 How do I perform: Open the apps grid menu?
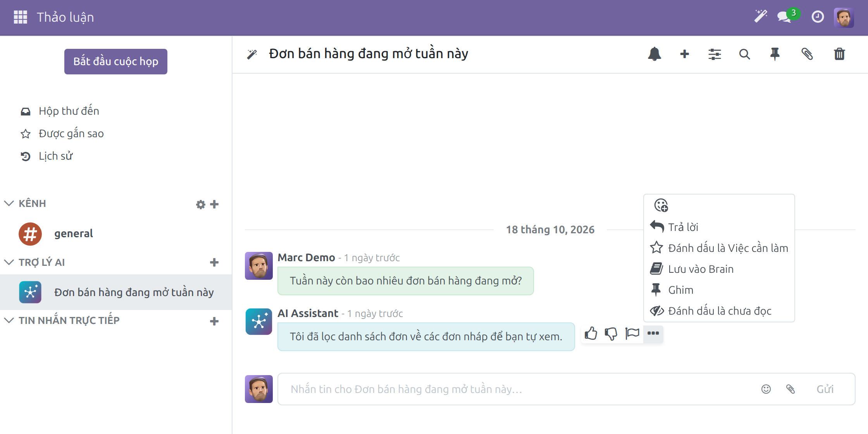21,17
